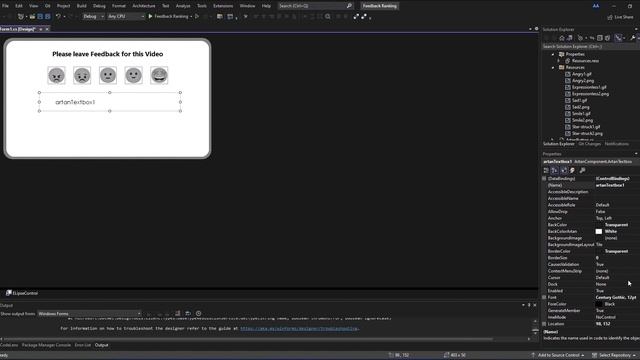Click the sad emoji picture box
This screenshot has height=360, width=640.
[x=82, y=76]
